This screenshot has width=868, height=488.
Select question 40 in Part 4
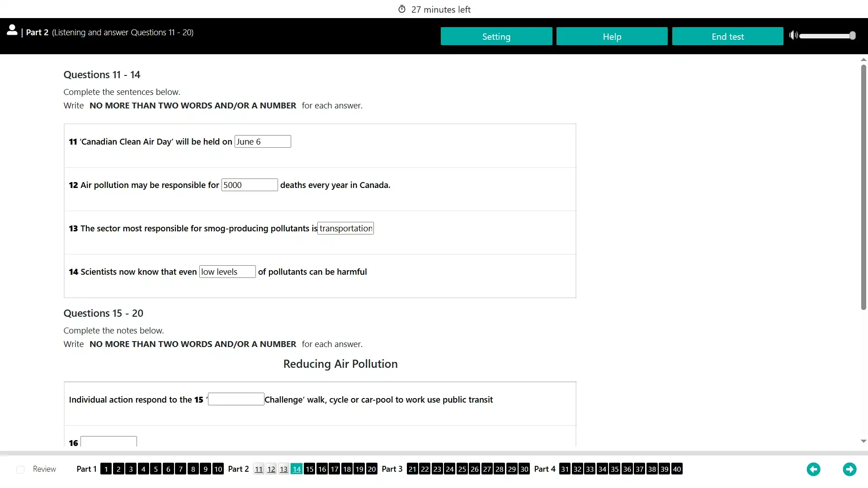pos(677,469)
